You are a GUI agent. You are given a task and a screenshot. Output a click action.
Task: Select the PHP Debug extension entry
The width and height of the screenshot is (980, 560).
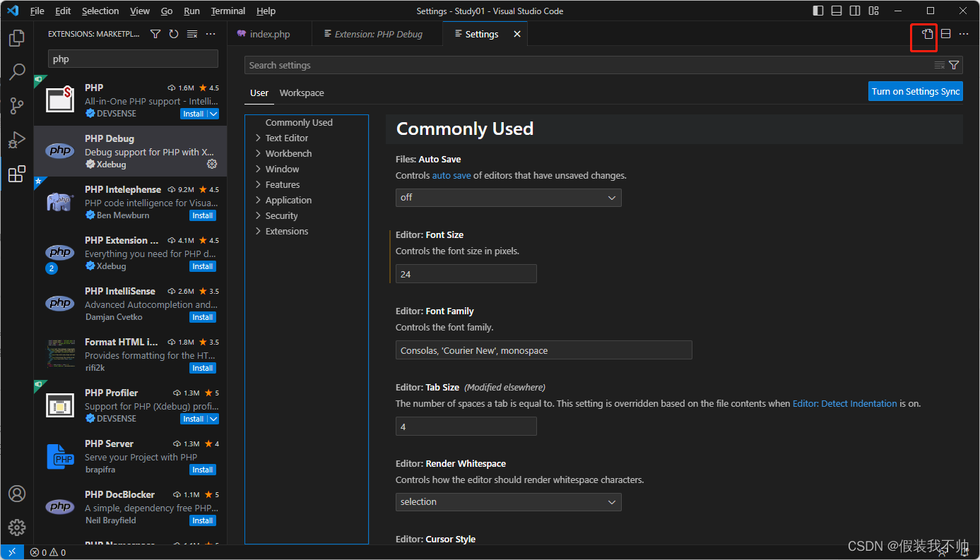point(131,151)
